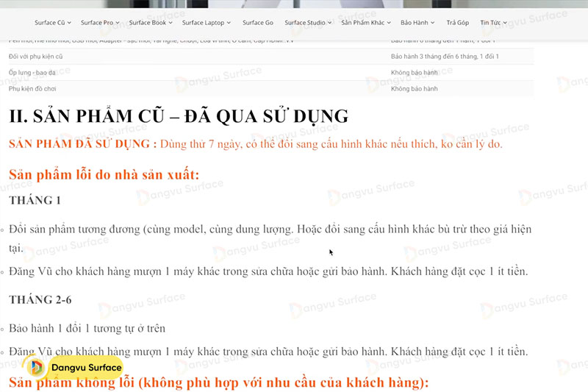Viewport: 588px width, 392px height.
Task: Click the Dangvu Surface logo icon
Action: (x=36, y=367)
